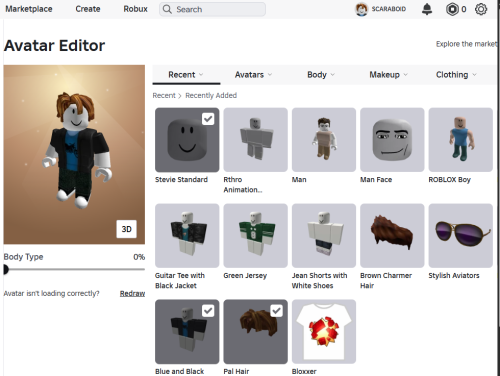Equip the Brown Charmer Hair

tap(392, 236)
